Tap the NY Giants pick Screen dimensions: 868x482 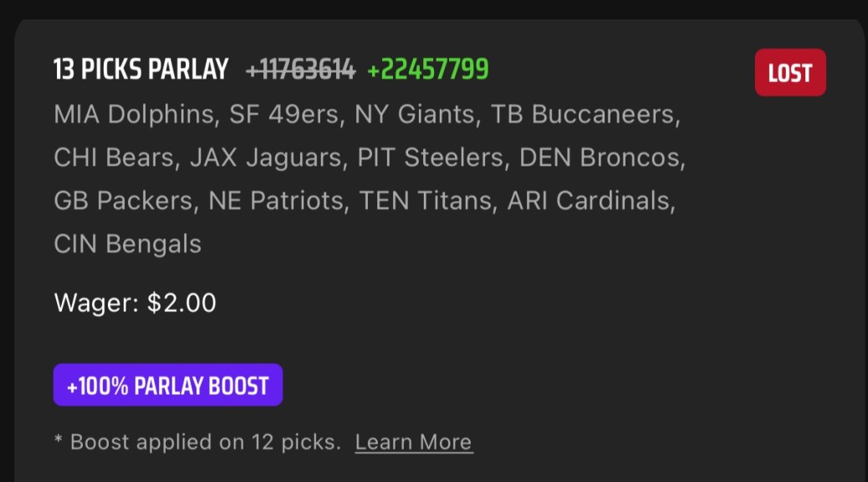(x=415, y=114)
